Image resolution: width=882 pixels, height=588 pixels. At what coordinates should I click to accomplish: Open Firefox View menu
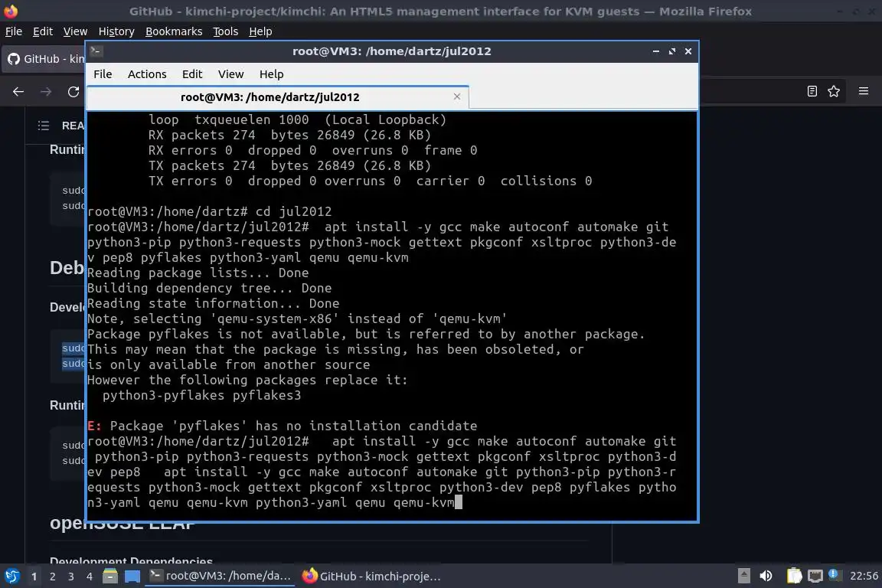[75, 31]
